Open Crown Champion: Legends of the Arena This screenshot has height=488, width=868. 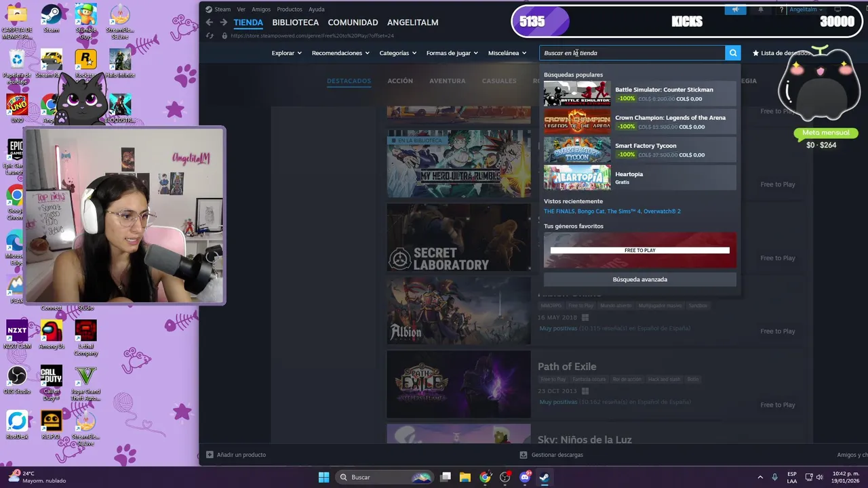640,122
